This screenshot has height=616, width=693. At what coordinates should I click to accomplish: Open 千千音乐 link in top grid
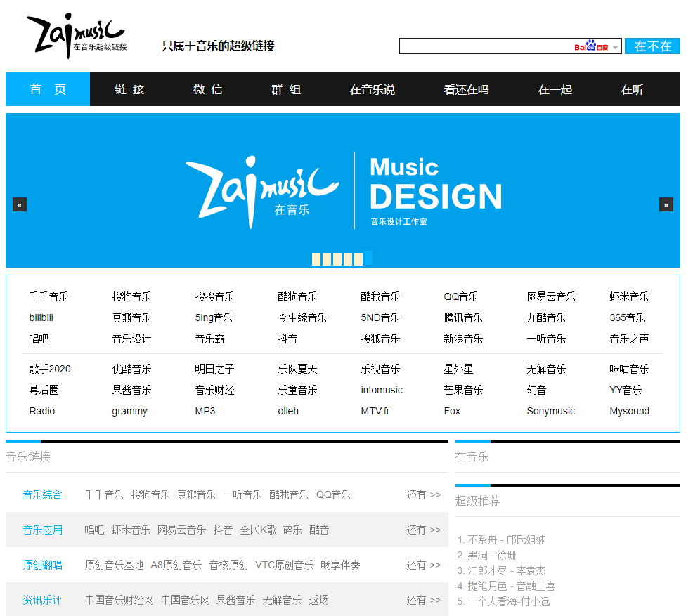[48, 296]
